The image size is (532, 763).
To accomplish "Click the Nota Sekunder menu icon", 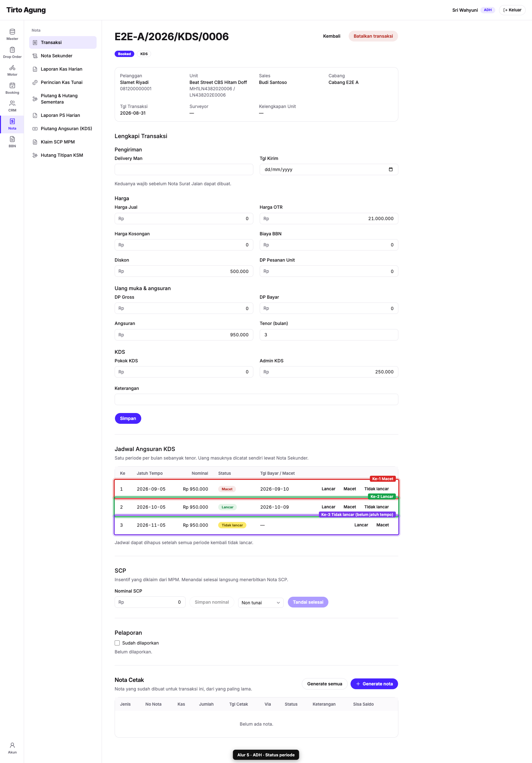I will pos(35,56).
